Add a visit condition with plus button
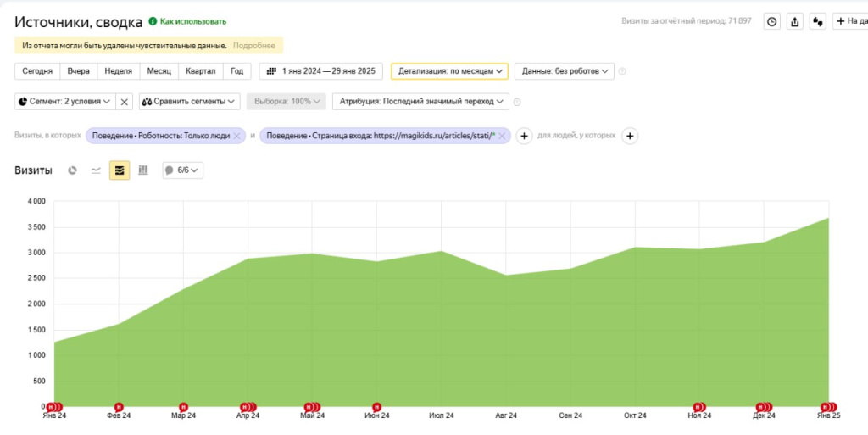This screenshot has height=435, width=868. tap(524, 136)
